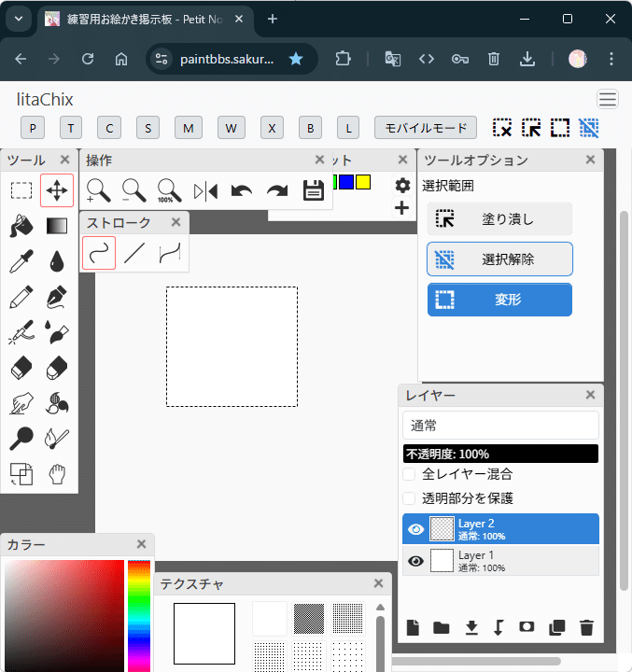Select the eyedropper color picker tool
The width and height of the screenshot is (632, 672).
click(x=21, y=261)
